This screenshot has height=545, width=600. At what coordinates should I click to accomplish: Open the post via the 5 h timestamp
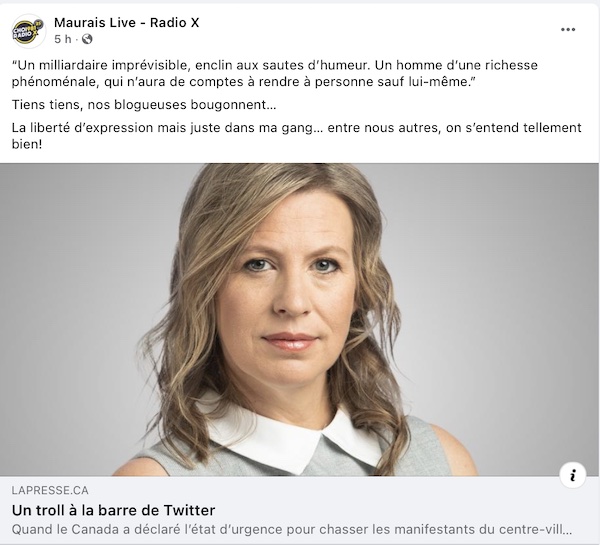click(x=63, y=39)
